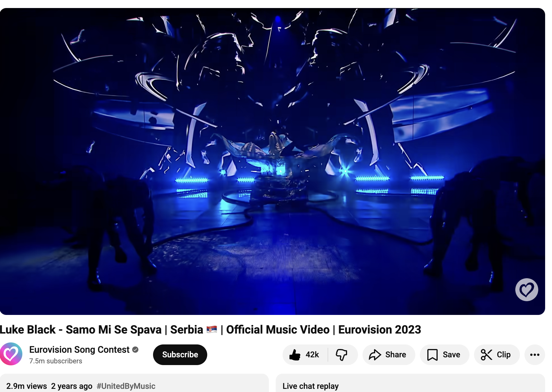Click the video player to toggle playback
Image resolution: width=552 pixels, height=392 pixels.
coord(272,161)
